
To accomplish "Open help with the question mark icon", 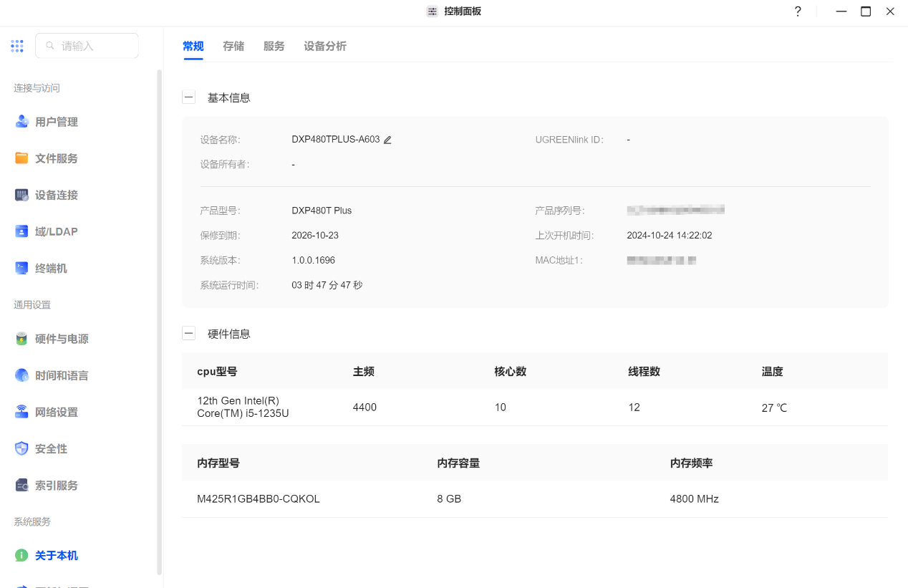I will (x=798, y=11).
